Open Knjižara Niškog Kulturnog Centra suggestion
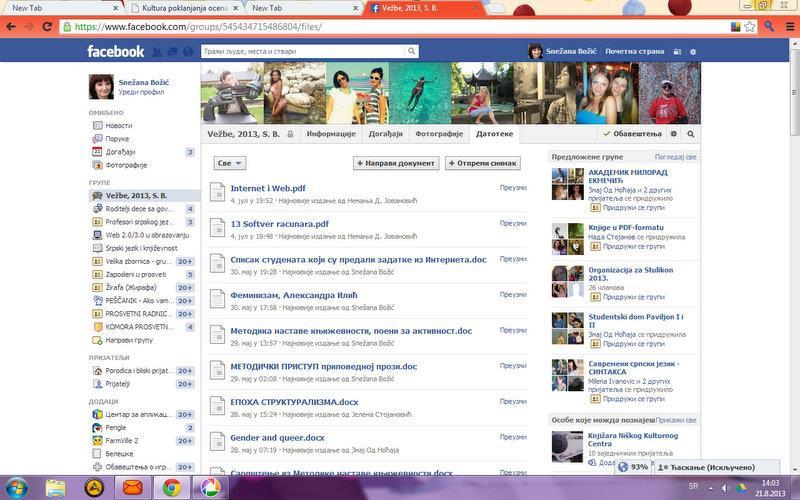Screen dimensions: 800x500 pos(633,440)
